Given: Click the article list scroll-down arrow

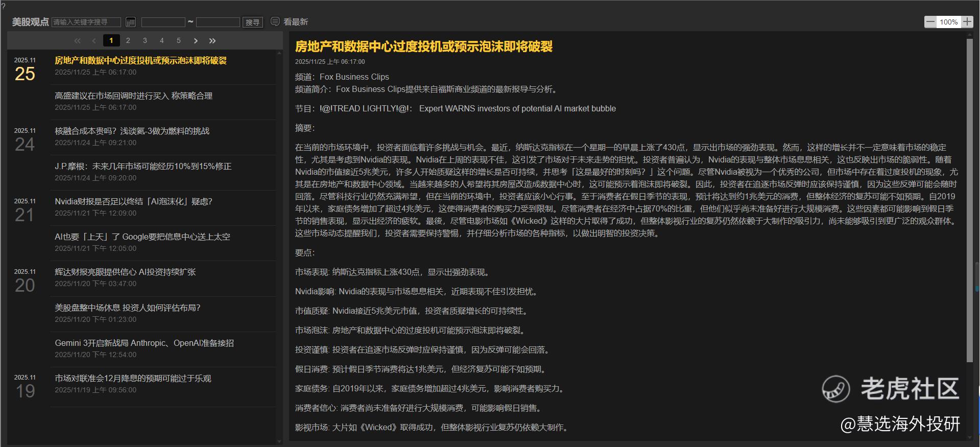Looking at the screenshot, I should (279, 441).
